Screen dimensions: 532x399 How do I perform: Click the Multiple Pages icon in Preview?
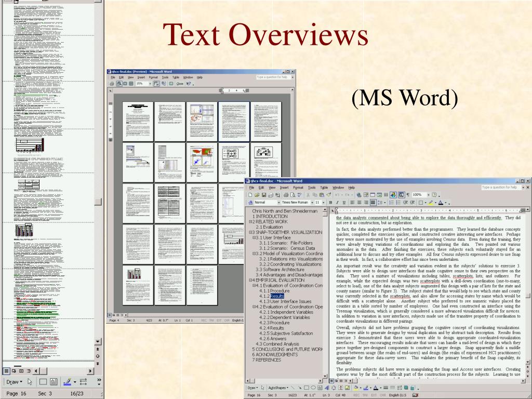coord(131,84)
